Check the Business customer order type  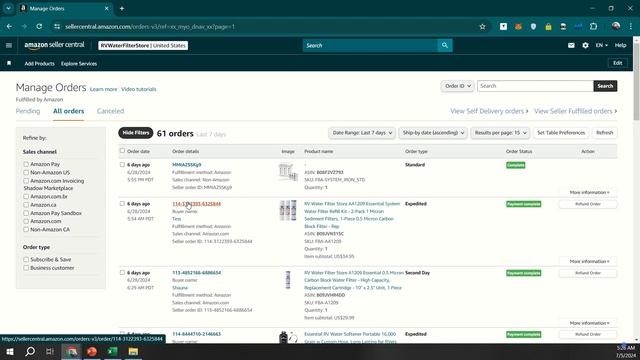pyautogui.click(x=26, y=268)
